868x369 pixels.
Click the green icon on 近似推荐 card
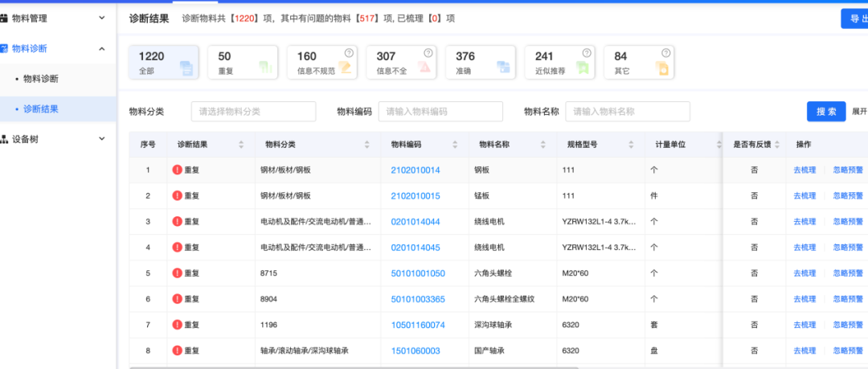583,68
